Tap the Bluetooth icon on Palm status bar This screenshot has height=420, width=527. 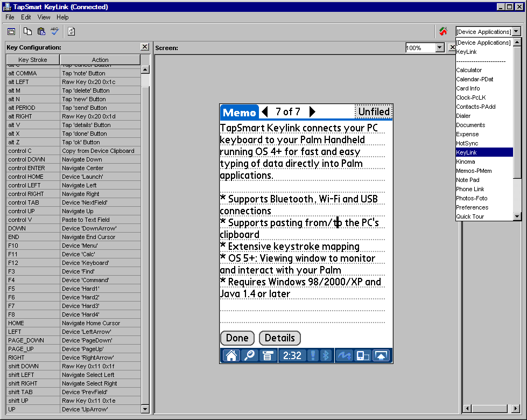point(325,355)
